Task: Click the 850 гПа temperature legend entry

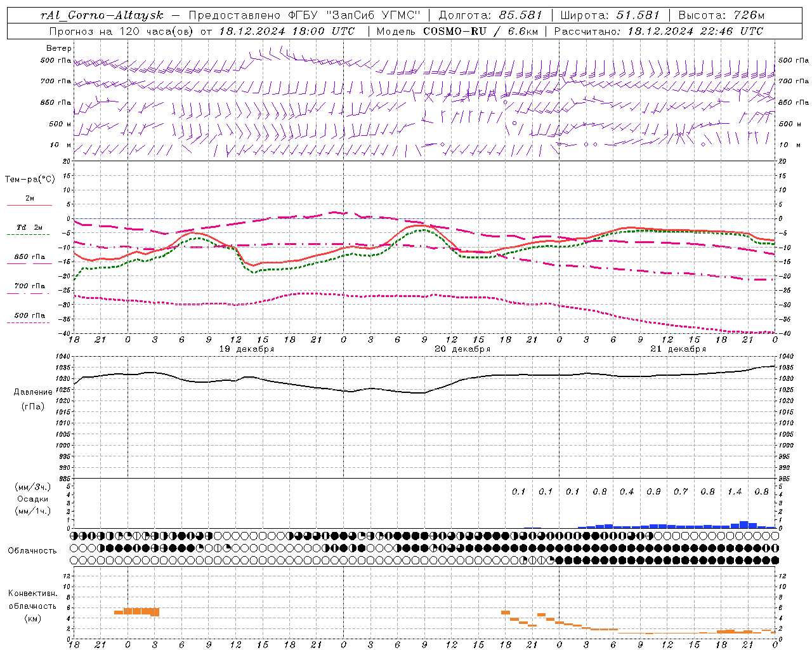Action: pyautogui.click(x=29, y=260)
